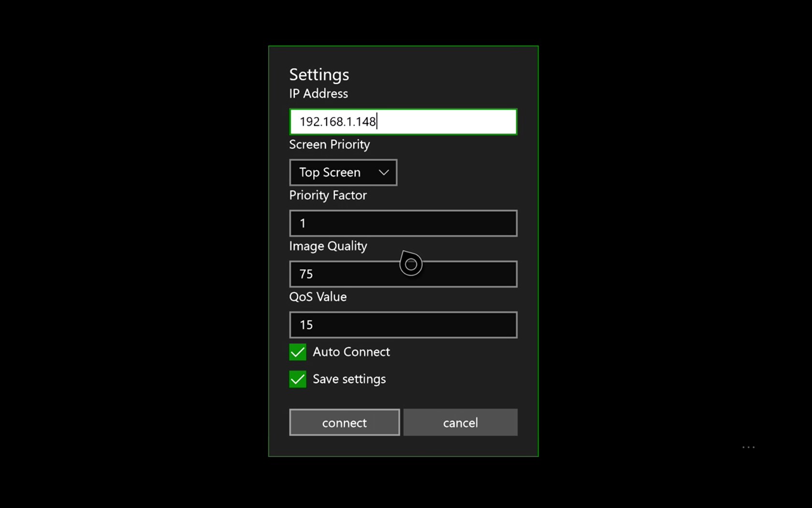Image resolution: width=812 pixels, height=508 pixels.
Task: Place cursor in the 192.168.1.148 text box
Action: (x=403, y=121)
